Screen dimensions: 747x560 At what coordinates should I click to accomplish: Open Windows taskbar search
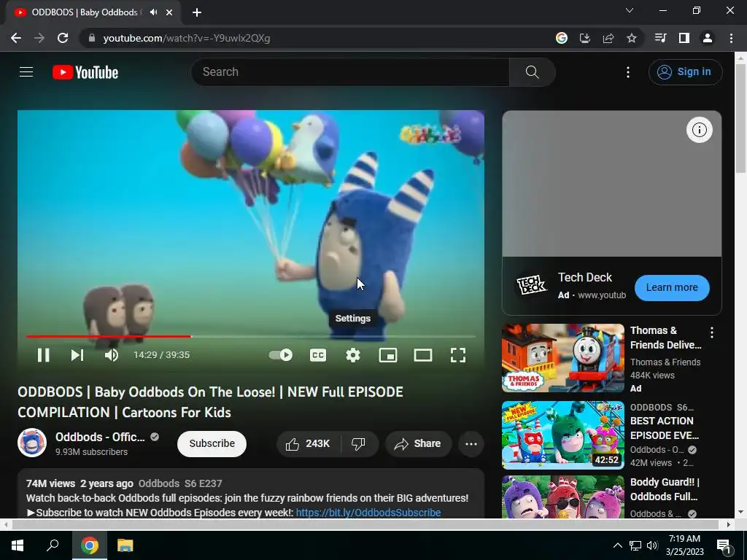(x=53, y=545)
